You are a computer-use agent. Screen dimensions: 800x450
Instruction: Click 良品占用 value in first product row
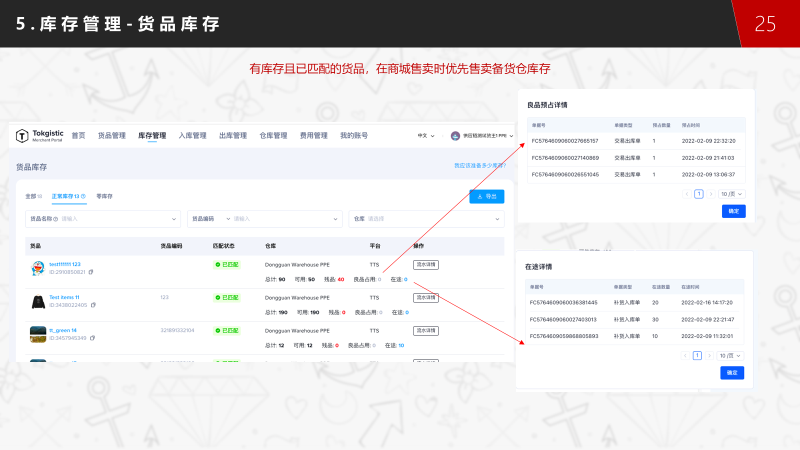coord(380,280)
